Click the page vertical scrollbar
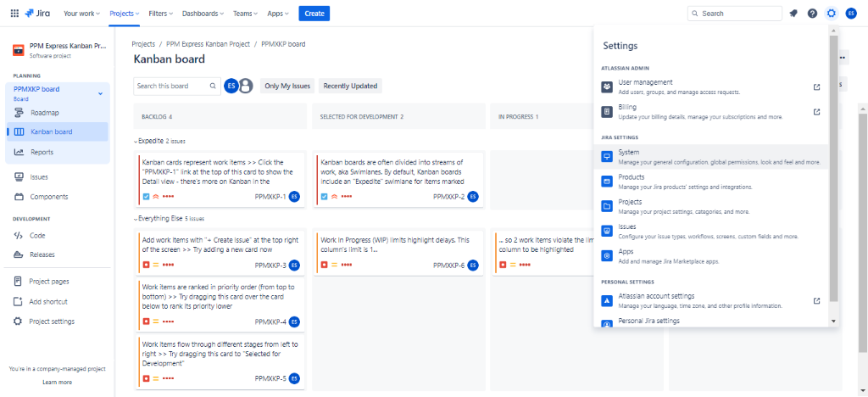 862,232
